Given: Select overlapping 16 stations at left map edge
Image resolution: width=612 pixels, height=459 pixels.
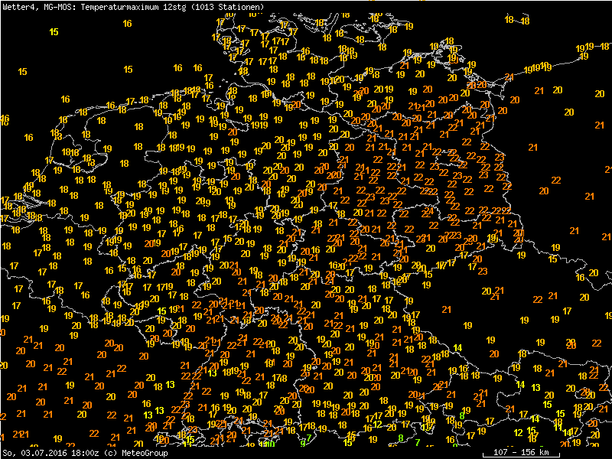Looking at the screenshot, I should pyautogui.click(x=4, y=118).
